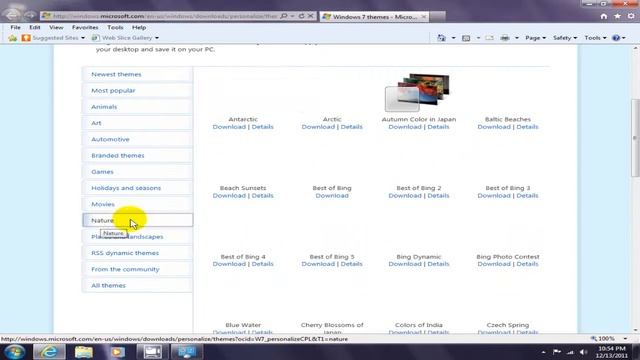
Task: Click the Feeds icon in command bar
Action: [466, 38]
